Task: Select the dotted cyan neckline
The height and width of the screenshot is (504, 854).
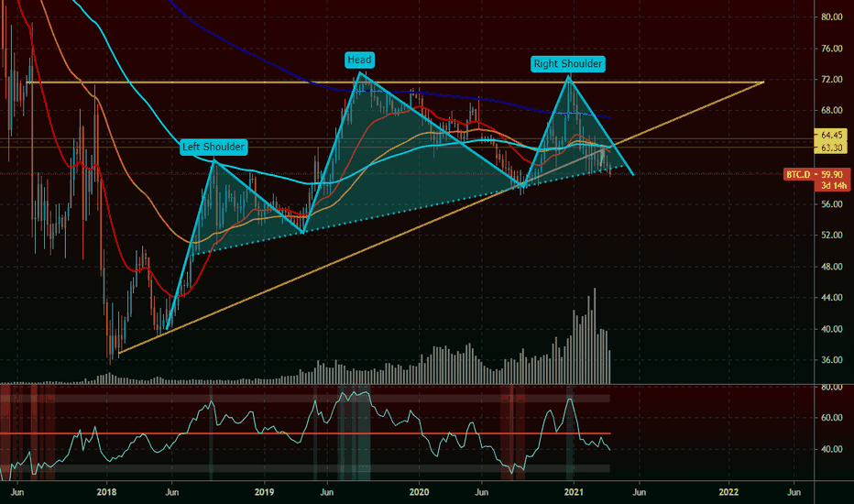Action: click(409, 212)
